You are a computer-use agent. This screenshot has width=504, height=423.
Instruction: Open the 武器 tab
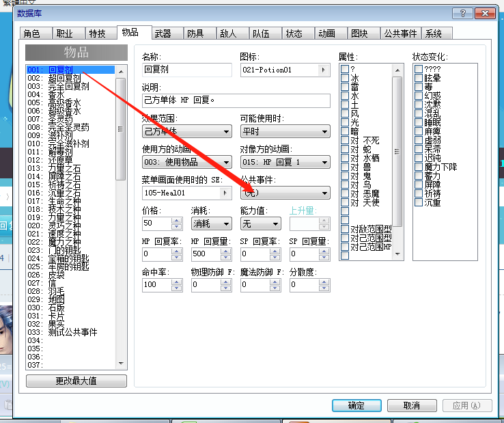pos(167,33)
